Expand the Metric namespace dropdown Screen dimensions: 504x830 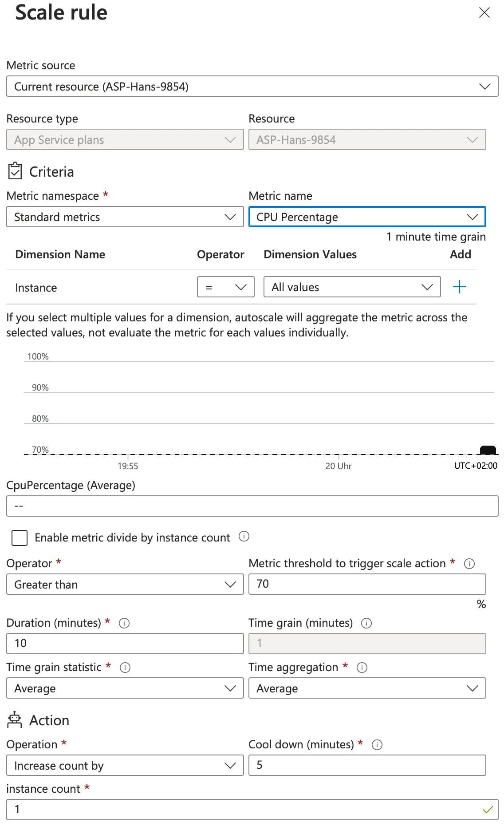coord(125,217)
